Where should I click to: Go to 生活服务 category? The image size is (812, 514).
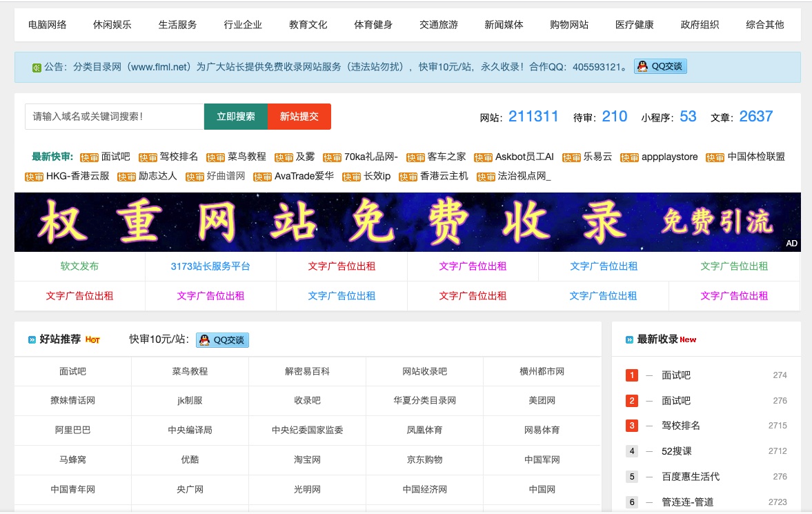pos(177,24)
